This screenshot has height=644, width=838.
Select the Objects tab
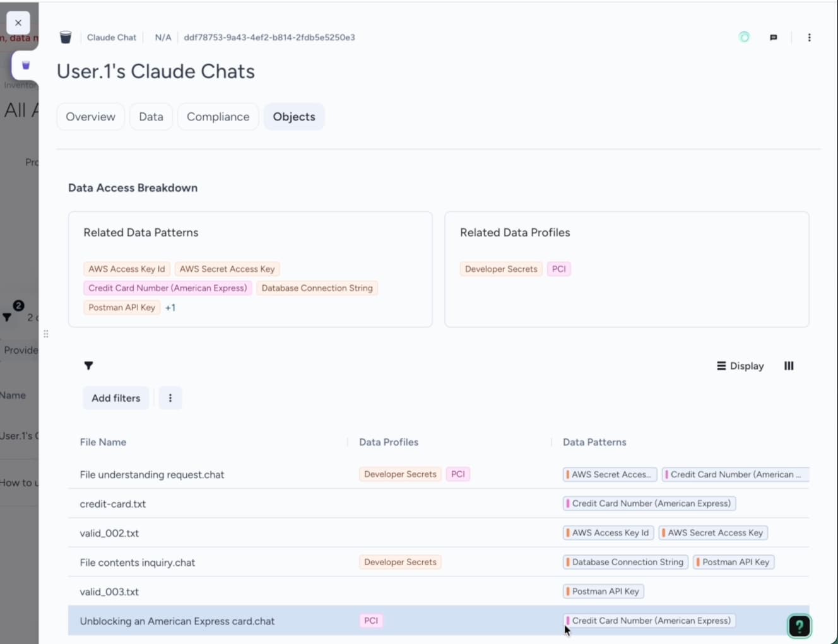[x=294, y=117]
